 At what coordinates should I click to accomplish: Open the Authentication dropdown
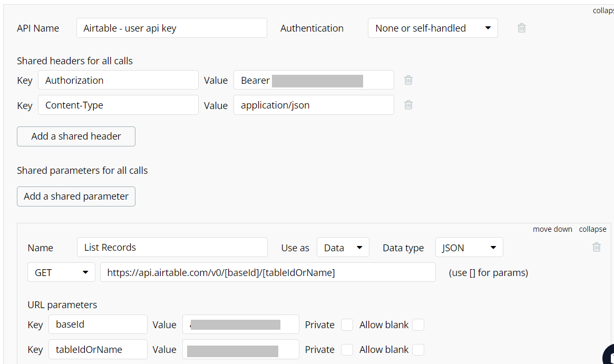[x=433, y=28]
